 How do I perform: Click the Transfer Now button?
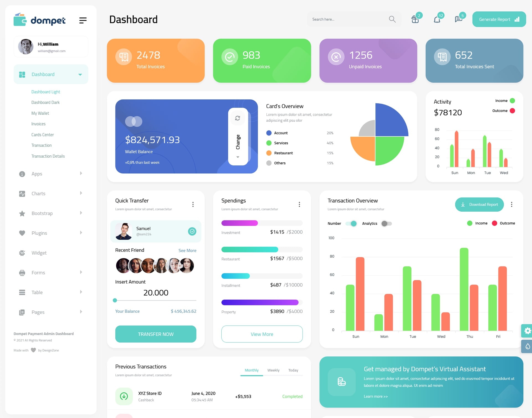155,333
